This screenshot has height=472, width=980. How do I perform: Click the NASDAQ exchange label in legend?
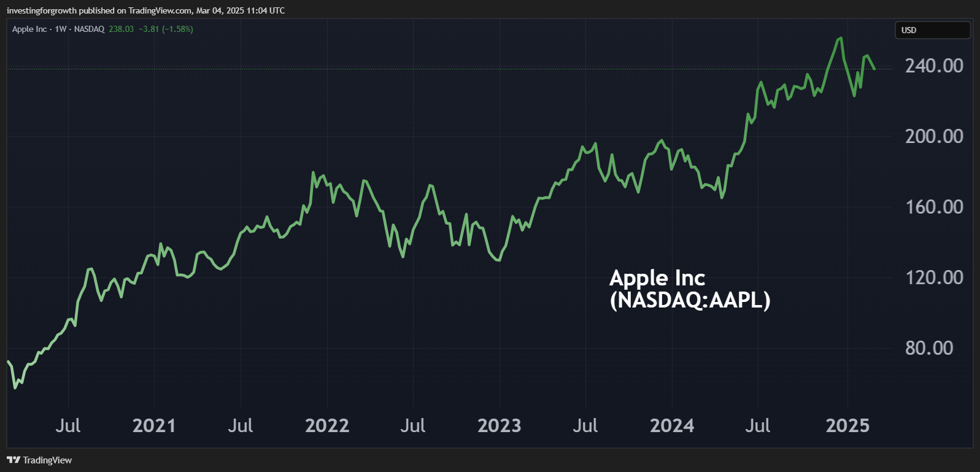89,29
